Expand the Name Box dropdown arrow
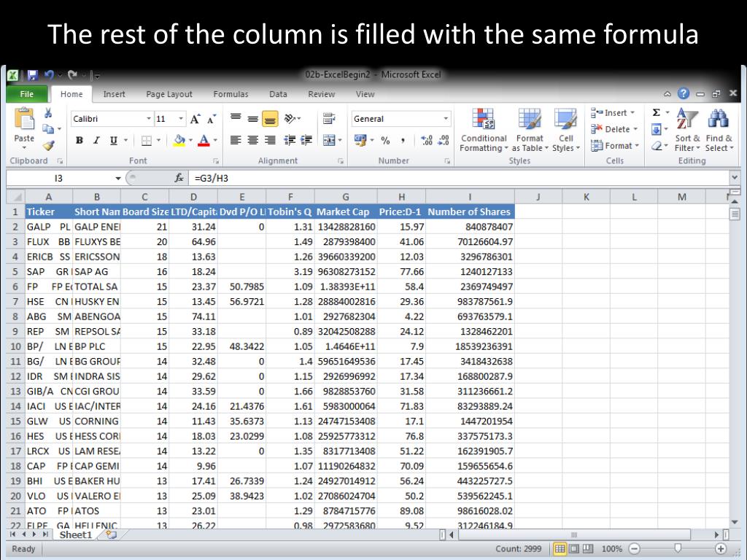The height and width of the screenshot is (560, 747). (x=118, y=178)
